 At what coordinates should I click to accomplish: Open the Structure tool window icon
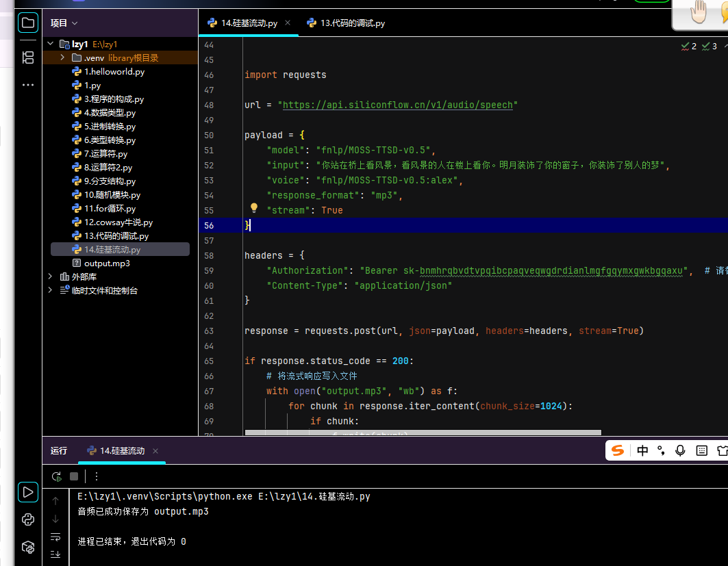pyautogui.click(x=28, y=57)
